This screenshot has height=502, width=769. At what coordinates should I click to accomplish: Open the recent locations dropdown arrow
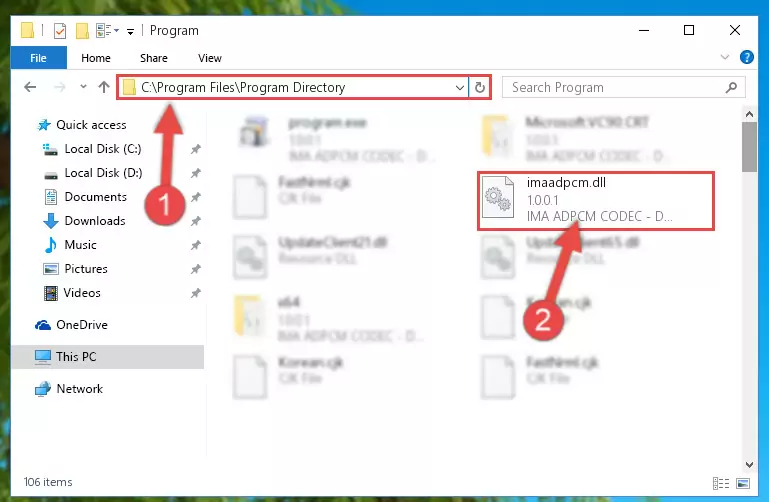(x=83, y=87)
